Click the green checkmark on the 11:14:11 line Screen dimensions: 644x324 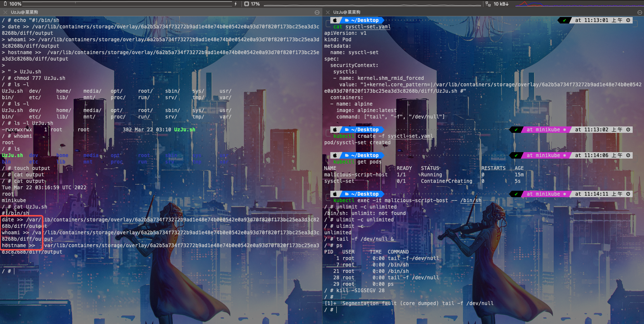tap(516, 194)
